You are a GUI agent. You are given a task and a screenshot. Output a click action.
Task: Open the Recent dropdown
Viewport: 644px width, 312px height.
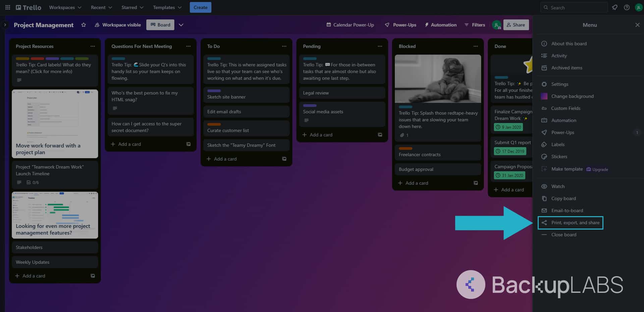(x=101, y=7)
